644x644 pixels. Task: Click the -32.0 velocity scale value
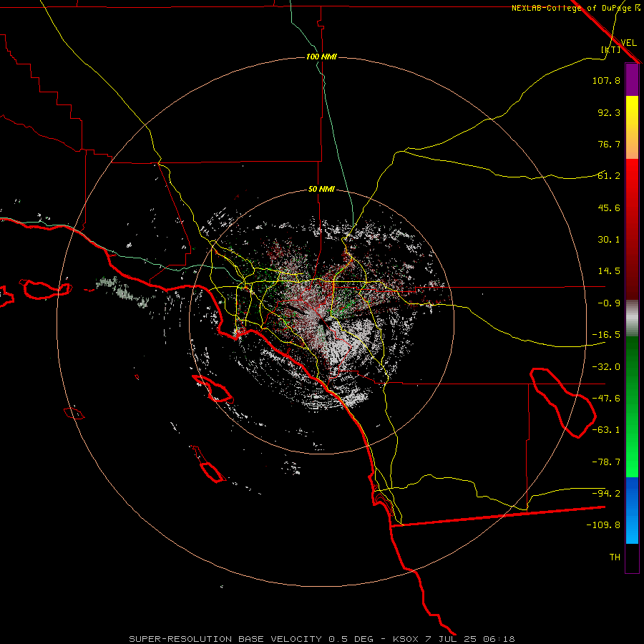[606, 367]
